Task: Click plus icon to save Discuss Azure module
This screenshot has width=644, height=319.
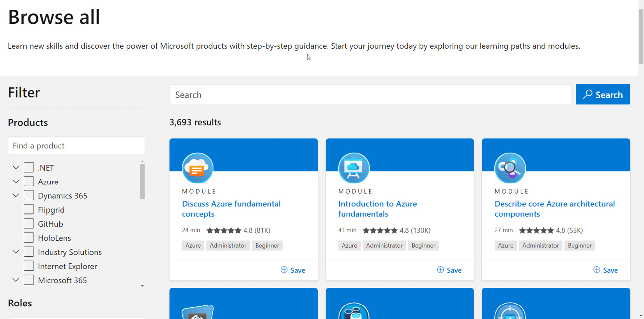Action: tap(284, 270)
